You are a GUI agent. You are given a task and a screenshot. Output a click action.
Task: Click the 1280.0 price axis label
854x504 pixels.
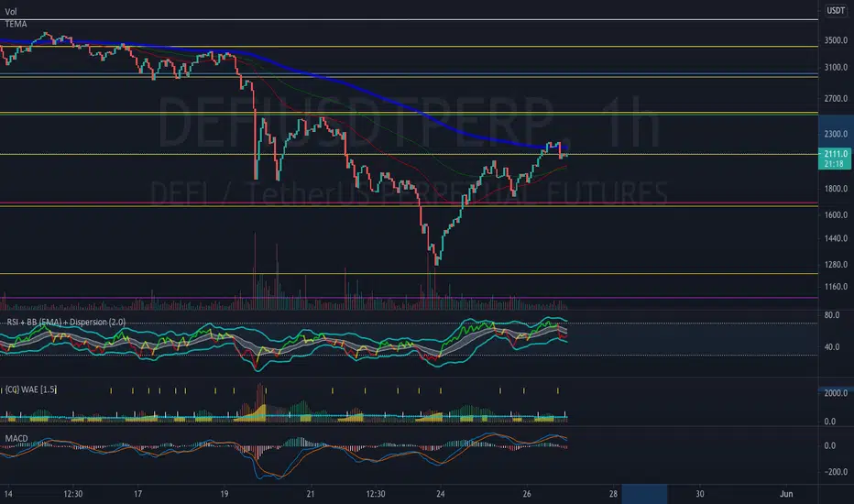click(x=836, y=264)
